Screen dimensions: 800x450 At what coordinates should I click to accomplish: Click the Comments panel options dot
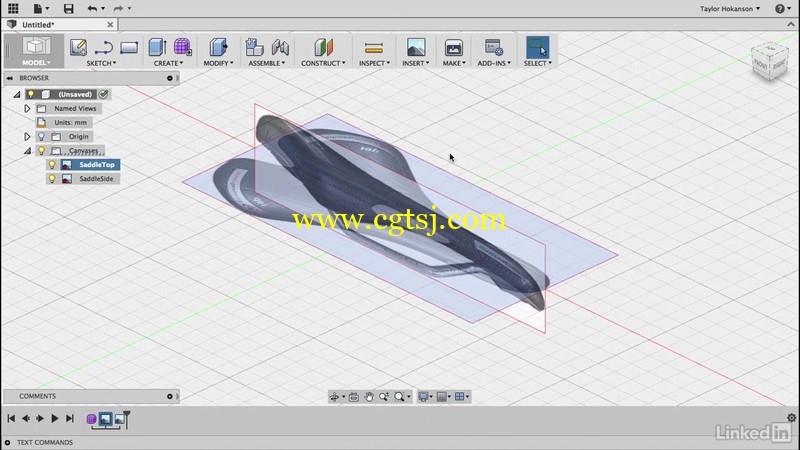169,396
